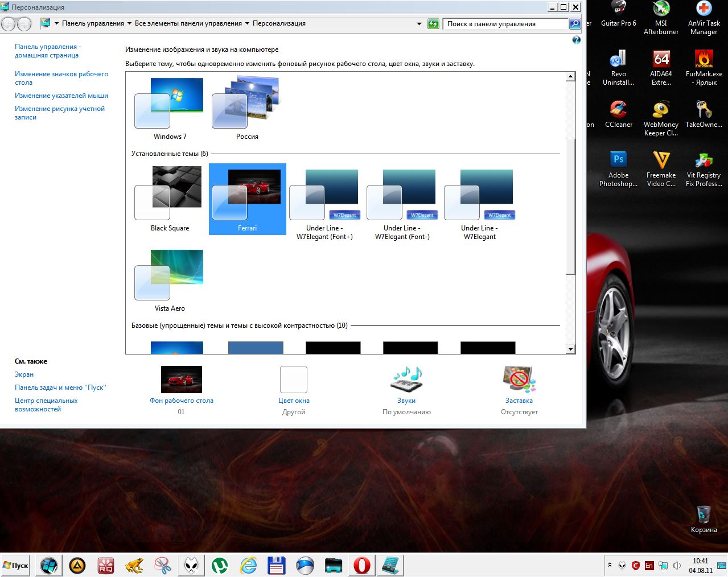The height and width of the screenshot is (577, 728).
Task: Launch uTorrent from the taskbar
Action: click(x=220, y=566)
